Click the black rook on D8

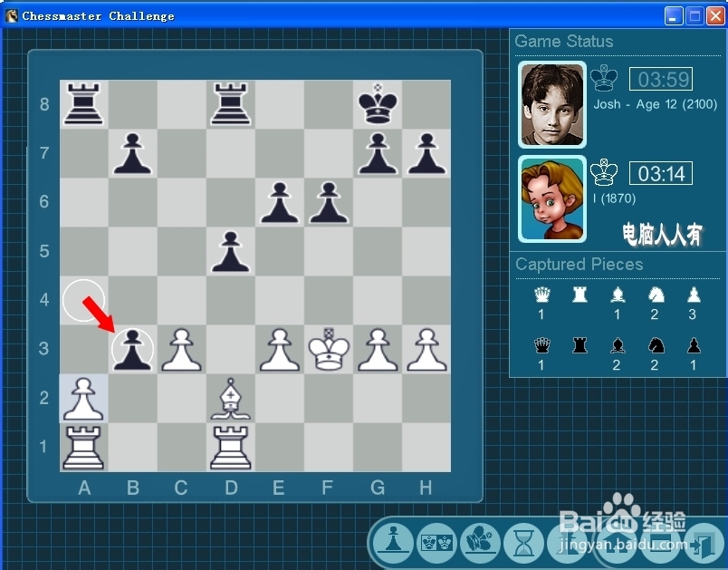(231, 104)
